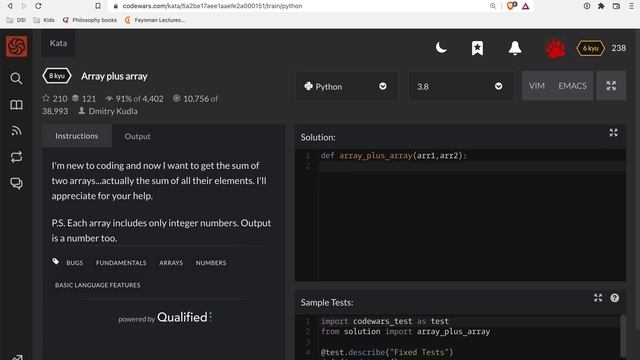Screen dimensions: 640x360
Task: Click the powered by Qualified logo
Action: click(x=165, y=318)
